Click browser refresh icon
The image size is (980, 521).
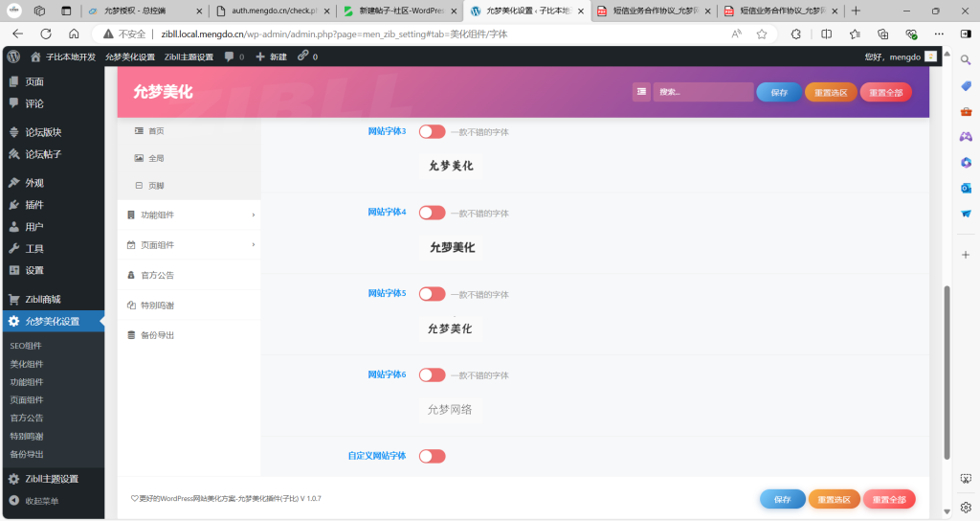[43, 34]
